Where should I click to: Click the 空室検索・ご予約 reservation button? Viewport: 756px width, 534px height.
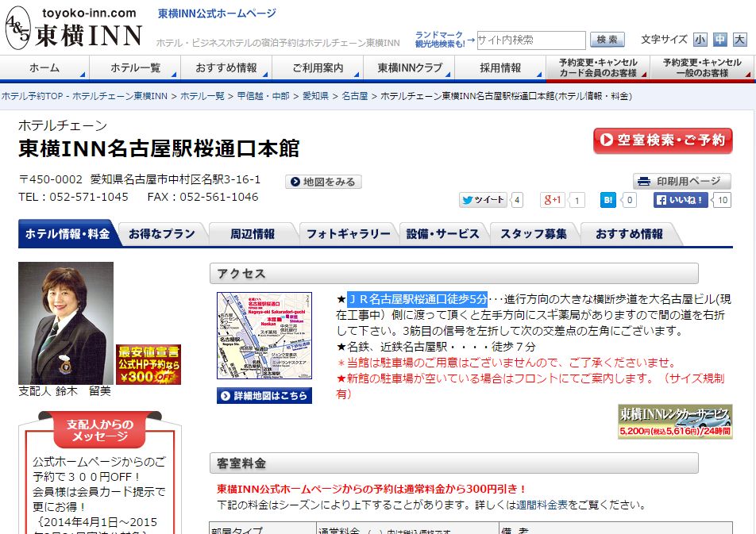point(663,140)
